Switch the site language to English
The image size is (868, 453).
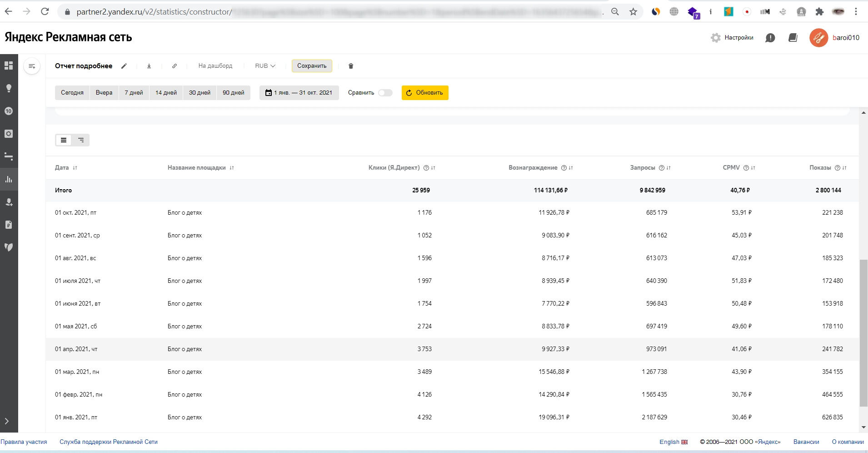(x=673, y=442)
